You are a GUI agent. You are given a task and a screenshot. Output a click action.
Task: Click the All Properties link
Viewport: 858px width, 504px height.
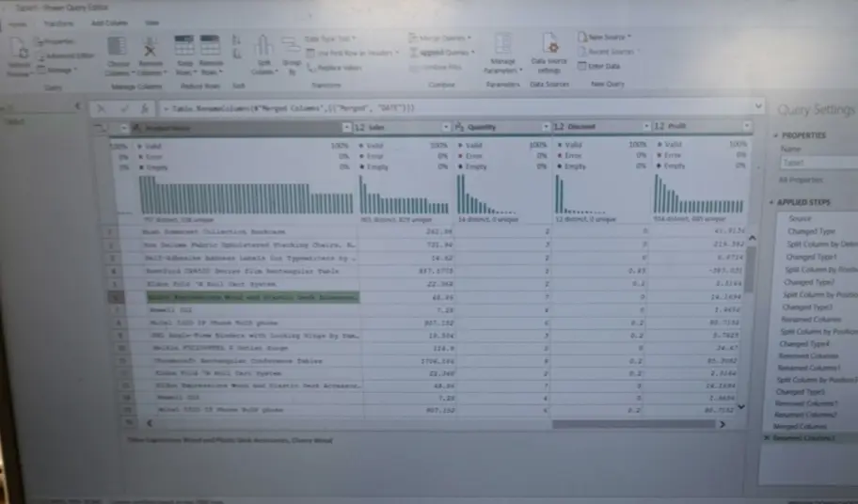800,180
